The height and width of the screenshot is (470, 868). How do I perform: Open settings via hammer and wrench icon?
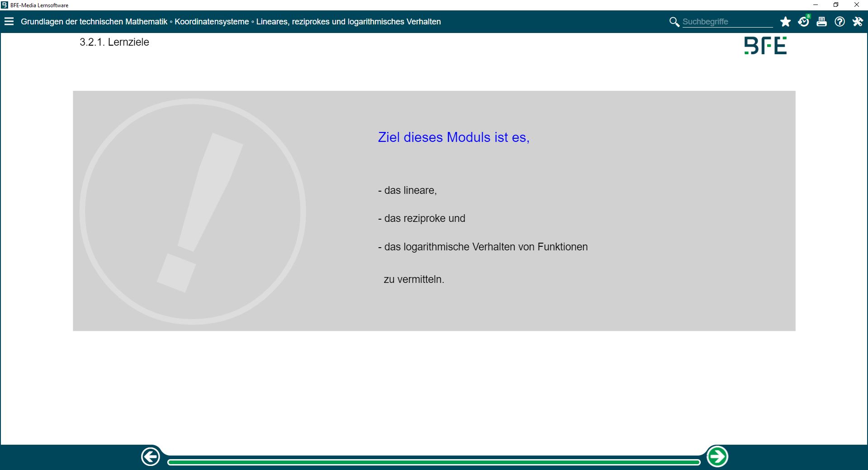click(858, 22)
